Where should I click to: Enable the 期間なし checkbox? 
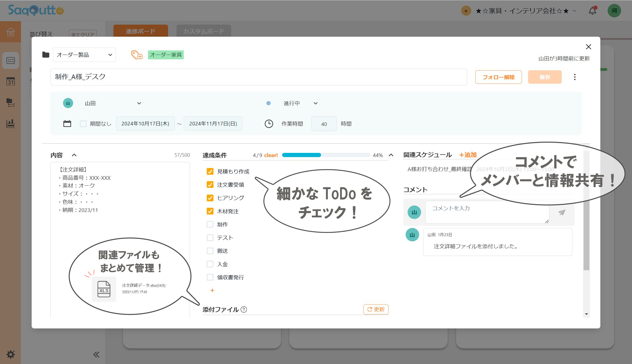pos(83,124)
